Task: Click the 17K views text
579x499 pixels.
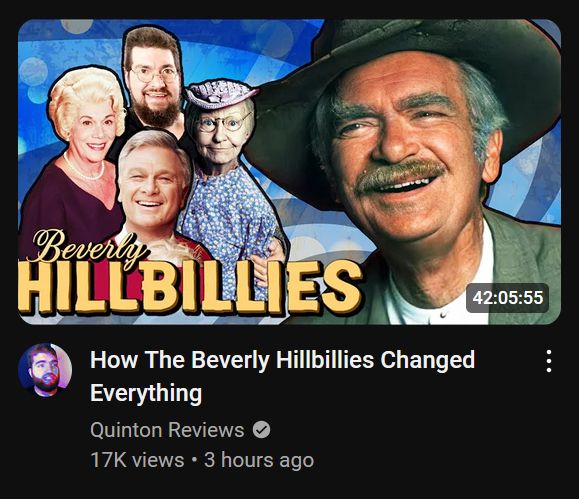Action: tap(137, 460)
